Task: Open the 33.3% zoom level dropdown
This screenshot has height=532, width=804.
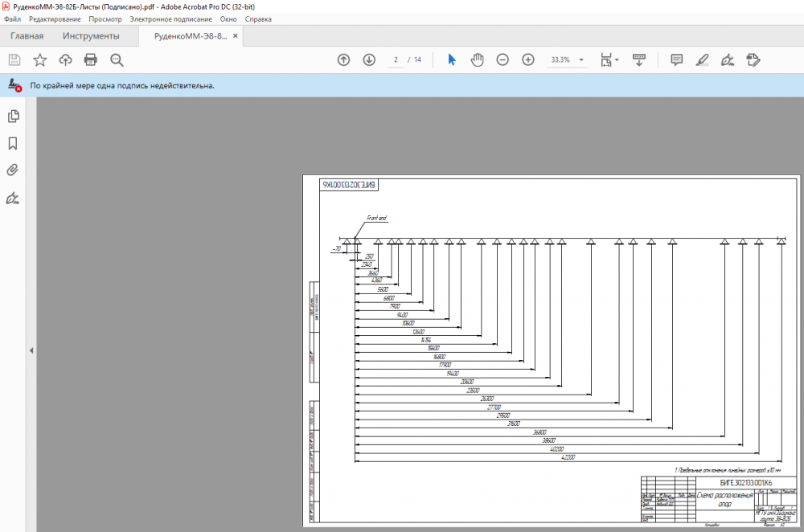Action: click(x=581, y=60)
